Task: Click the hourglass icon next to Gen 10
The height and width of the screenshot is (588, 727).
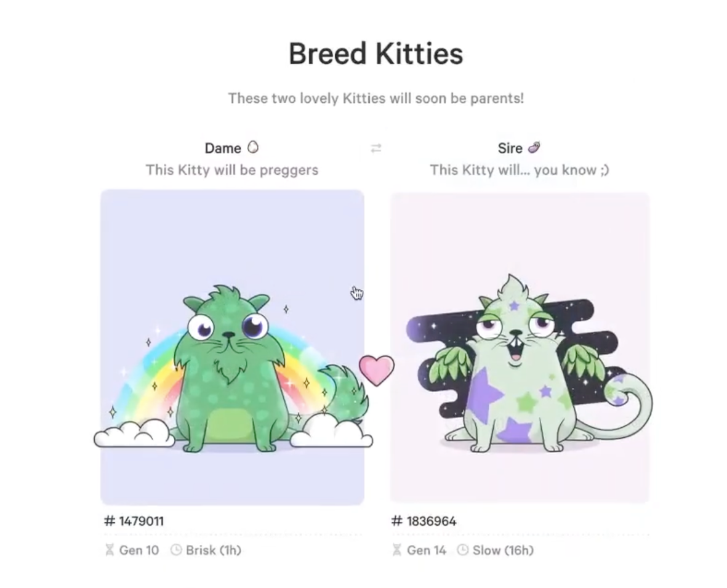Action: 110,550
